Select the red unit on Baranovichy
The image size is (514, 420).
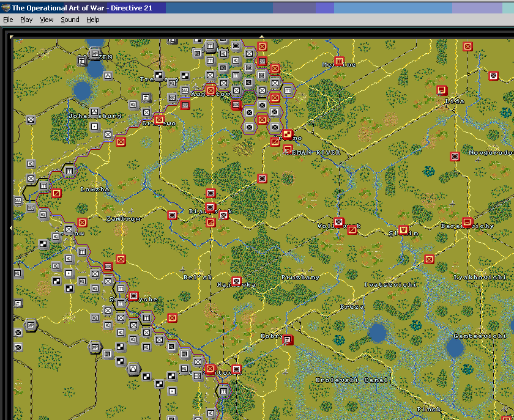pyautogui.click(x=467, y=223)
